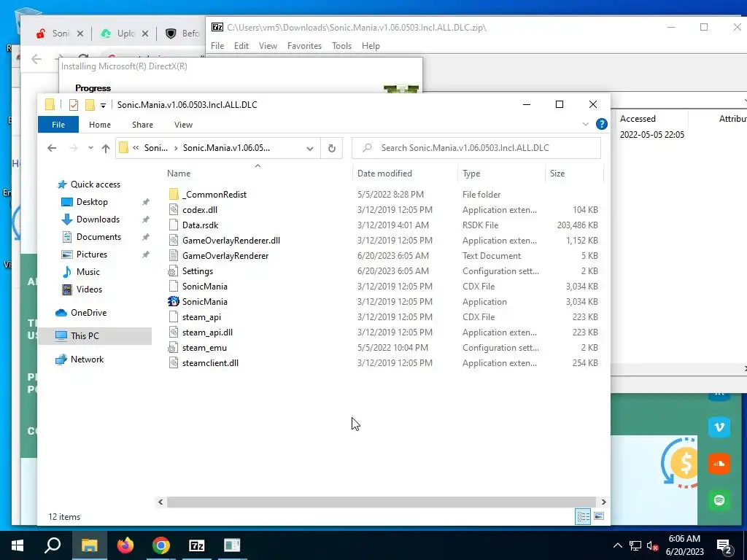Click the SoundCloud icon on the webpage
The width and height of the screenshot is (747, 560).
pos(719,463)
